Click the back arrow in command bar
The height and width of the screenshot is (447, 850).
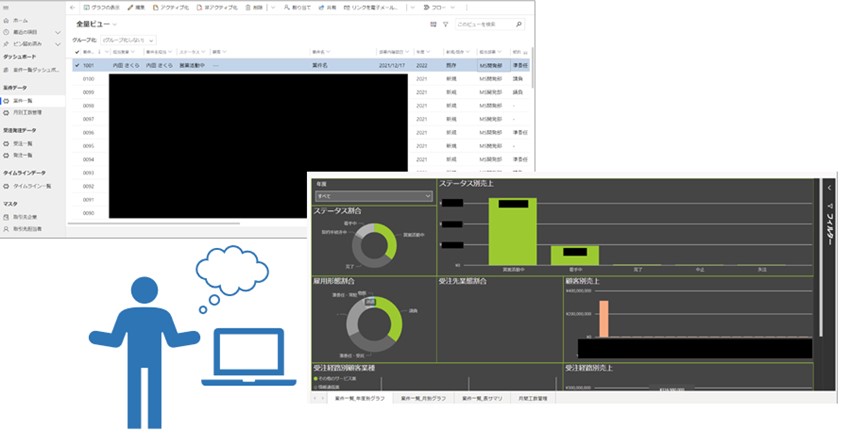[x=72, y=6]
